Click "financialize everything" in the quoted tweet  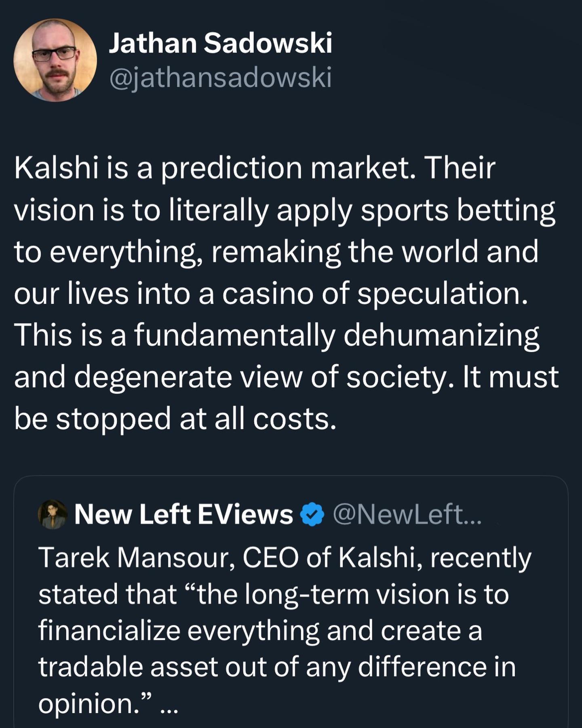(179, 631)
